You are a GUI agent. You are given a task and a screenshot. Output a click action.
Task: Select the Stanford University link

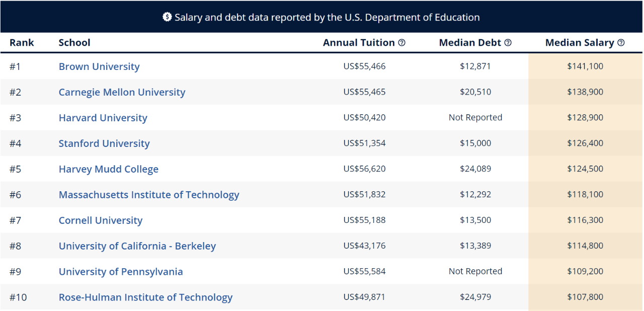(x=104, y=143)
